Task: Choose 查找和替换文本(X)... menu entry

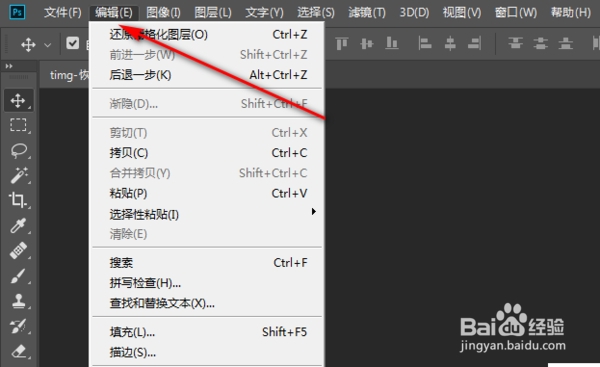Action: [x=207, y=303]
